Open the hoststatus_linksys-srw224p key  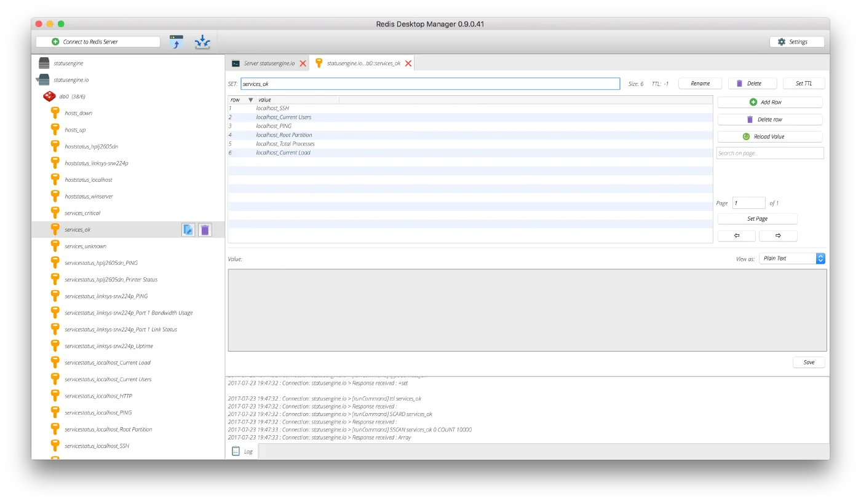pos(97,163)
